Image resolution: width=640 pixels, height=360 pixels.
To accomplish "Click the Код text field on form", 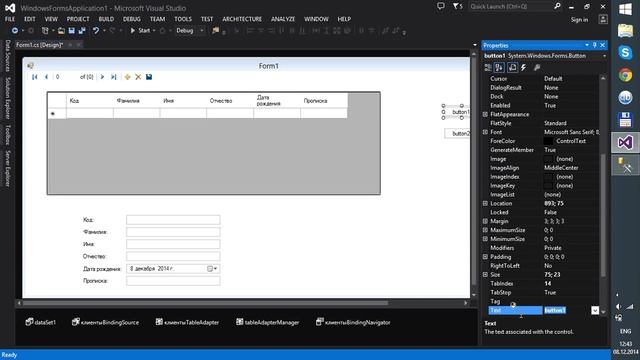I will tap(173, 220).
